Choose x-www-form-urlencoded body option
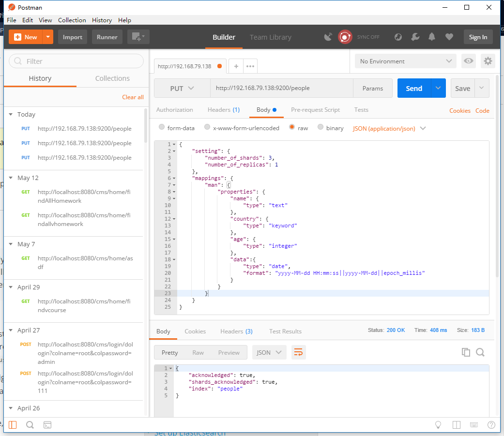504x436 pixels. pyautogui.click(x=207, y=128)
